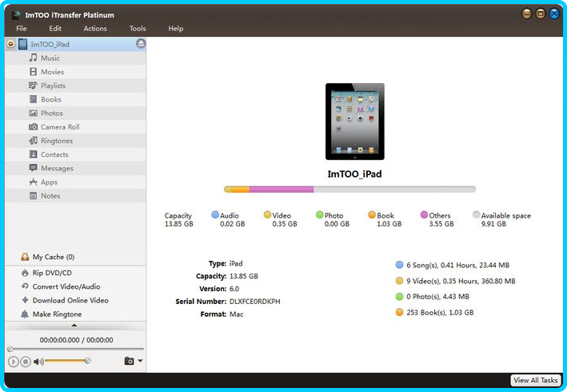
Task: Select the Playlists icon in sidebar
Action: coord(33,86)
